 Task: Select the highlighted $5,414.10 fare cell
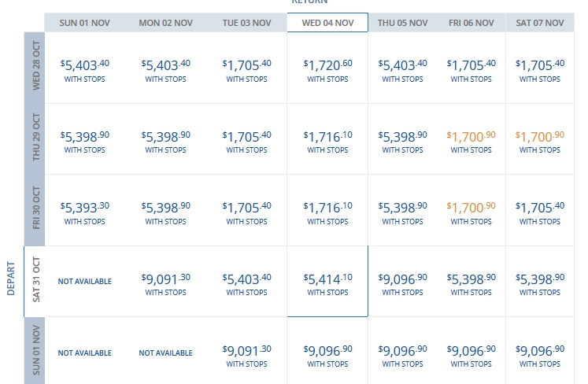click(327, 282)
